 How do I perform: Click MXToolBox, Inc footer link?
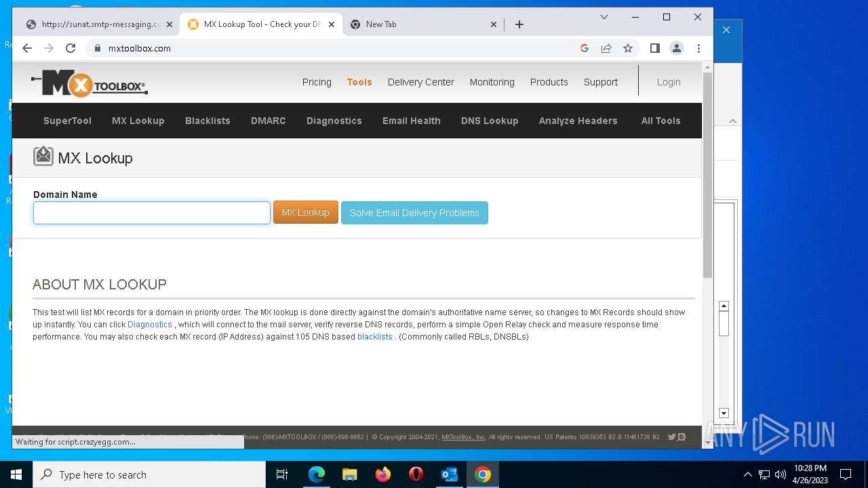coord(463,437)
